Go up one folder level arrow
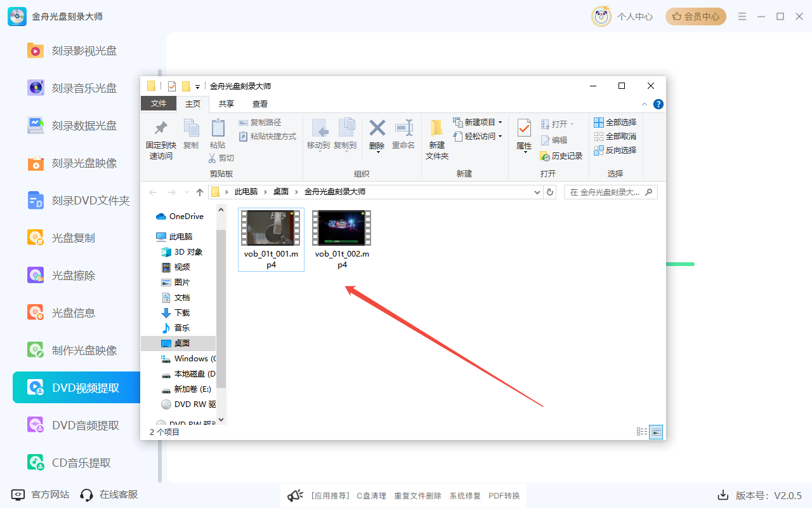 [x=200, y=192]
